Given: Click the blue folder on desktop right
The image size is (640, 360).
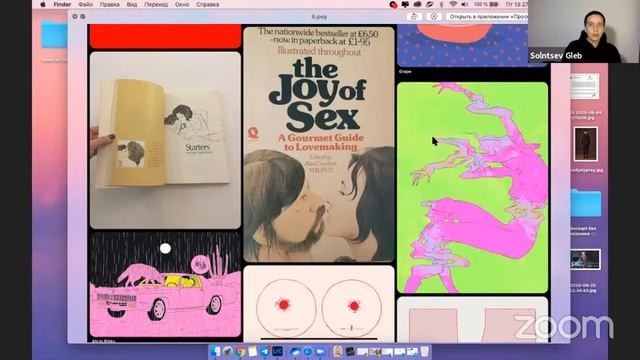Looking at the screenshot, I should [x=586, y=203].
